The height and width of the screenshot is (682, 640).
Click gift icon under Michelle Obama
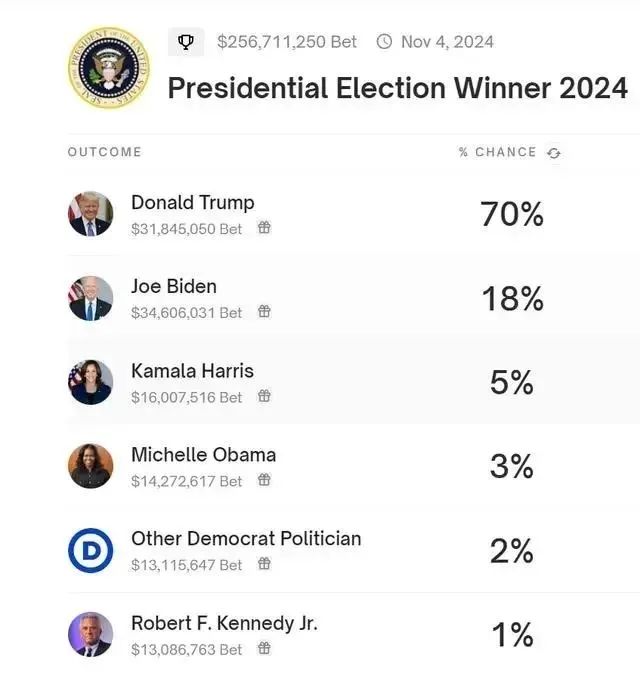pyautogui.click(x=264, y=480)
